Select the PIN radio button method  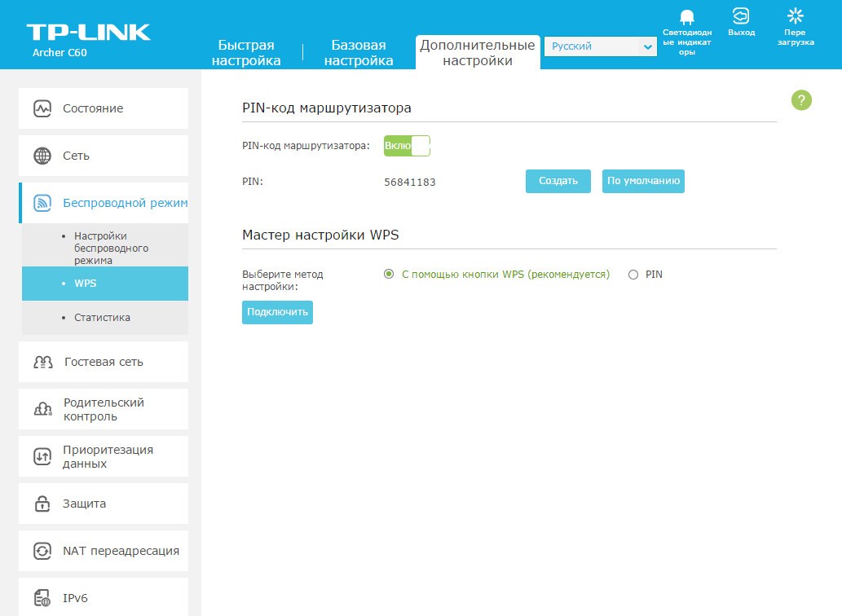click(x=633, y=275)
